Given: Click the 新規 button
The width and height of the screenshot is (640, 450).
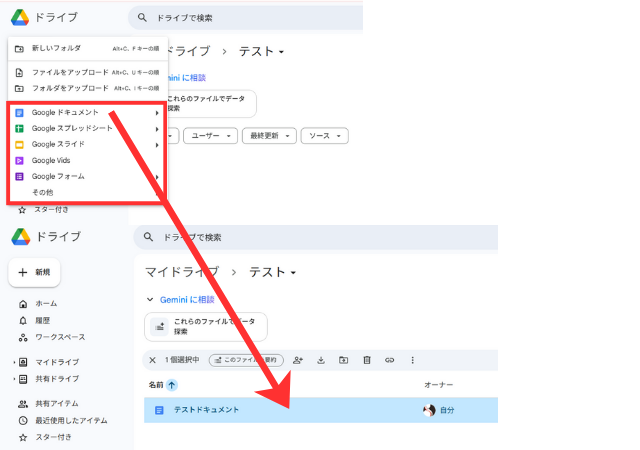Looking at the screenshot, I should 35,272.
